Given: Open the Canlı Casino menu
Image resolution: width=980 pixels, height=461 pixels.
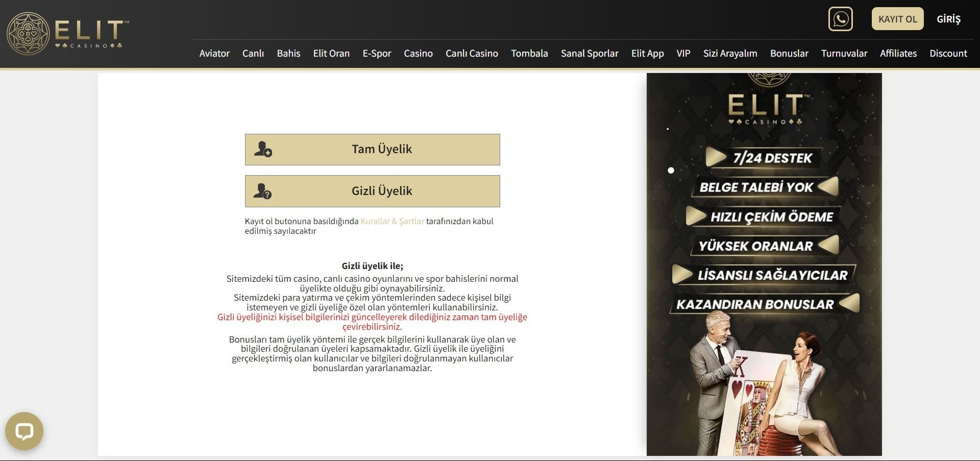Looking at the screenshot, I should (x=472, y=53).
